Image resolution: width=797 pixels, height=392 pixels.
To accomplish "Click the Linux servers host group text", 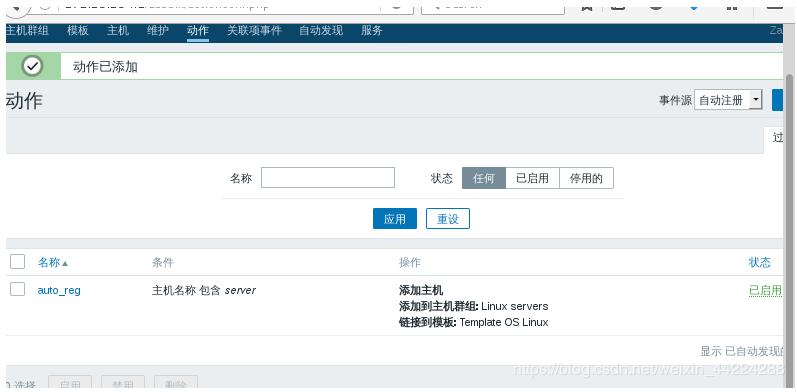I will pos(514,307).
